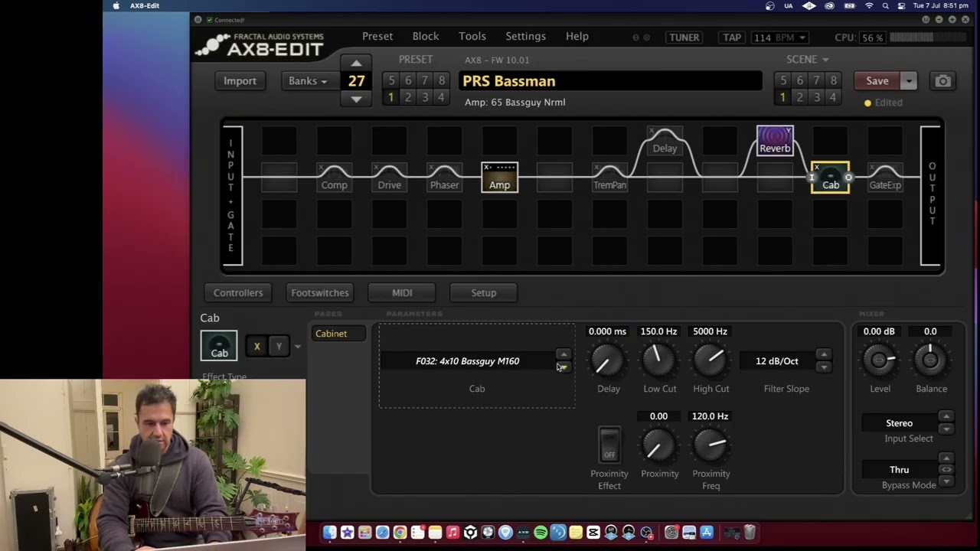Open Control Center in menu bar
980x551 pixels.
[x=900, y=5]
